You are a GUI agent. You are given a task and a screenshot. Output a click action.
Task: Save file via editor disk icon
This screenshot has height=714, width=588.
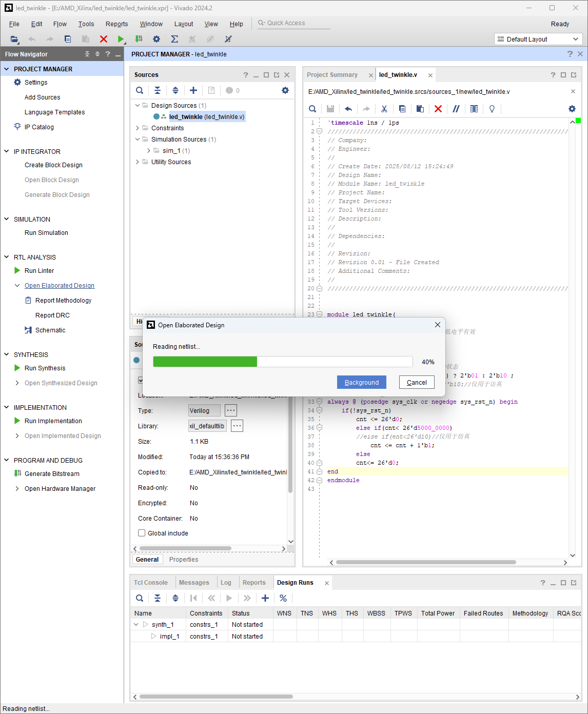pyautogui.click(x=330, y=109)
